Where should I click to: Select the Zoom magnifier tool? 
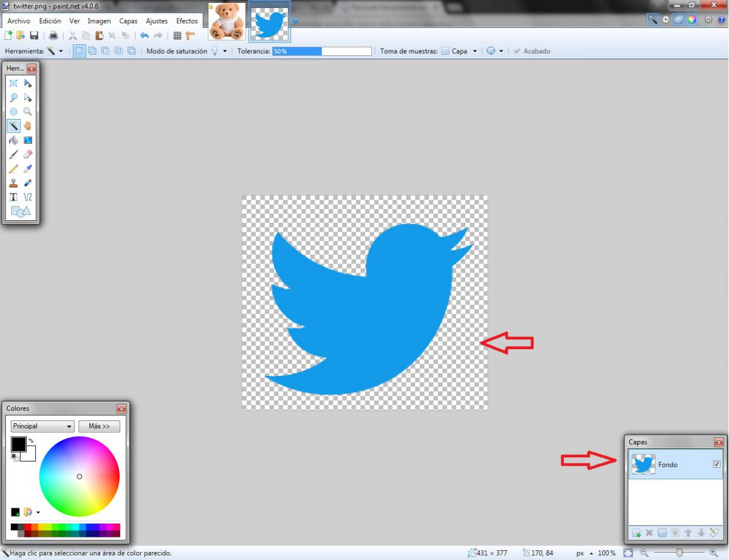(x=27, y=112)
